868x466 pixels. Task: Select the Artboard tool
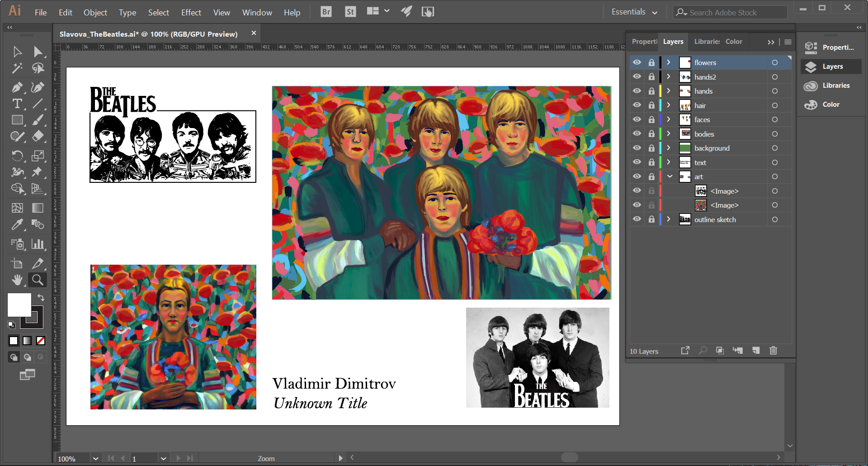point(17,264)
